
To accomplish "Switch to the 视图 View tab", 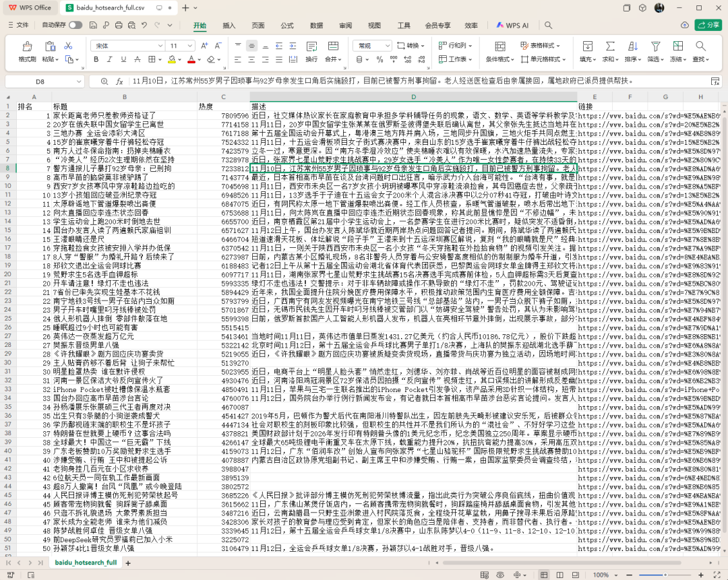I will pos(374,26).
